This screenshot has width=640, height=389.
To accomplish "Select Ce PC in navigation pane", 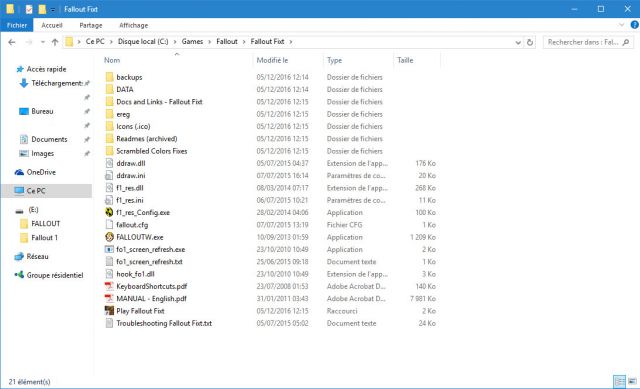I will point(47,191).
